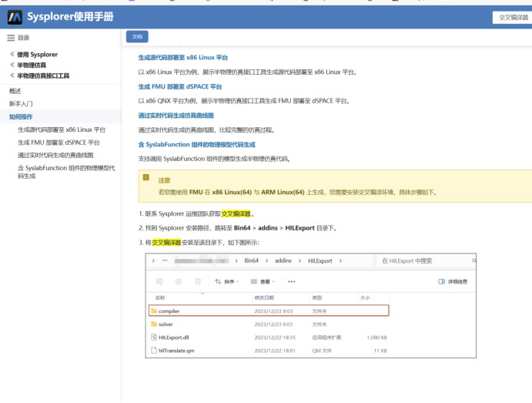Click 1,080 KB size cell
Viewport: 532px width, 403px height.
pos(376,338)
